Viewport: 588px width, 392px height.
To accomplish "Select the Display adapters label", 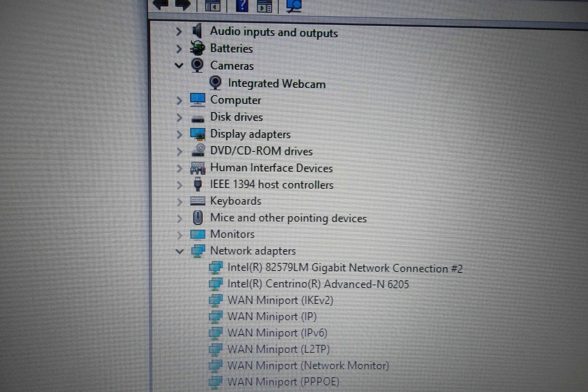I will coord(250,134).
